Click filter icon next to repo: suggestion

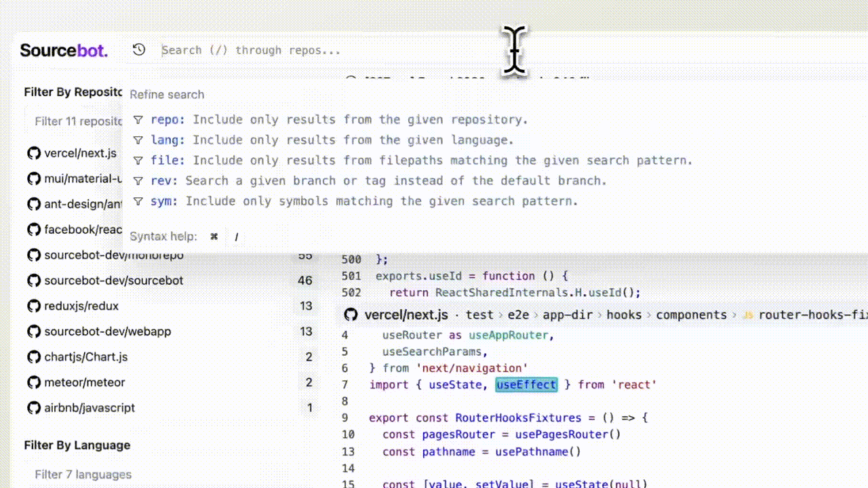pyautogui.click(x=138, y=120)
